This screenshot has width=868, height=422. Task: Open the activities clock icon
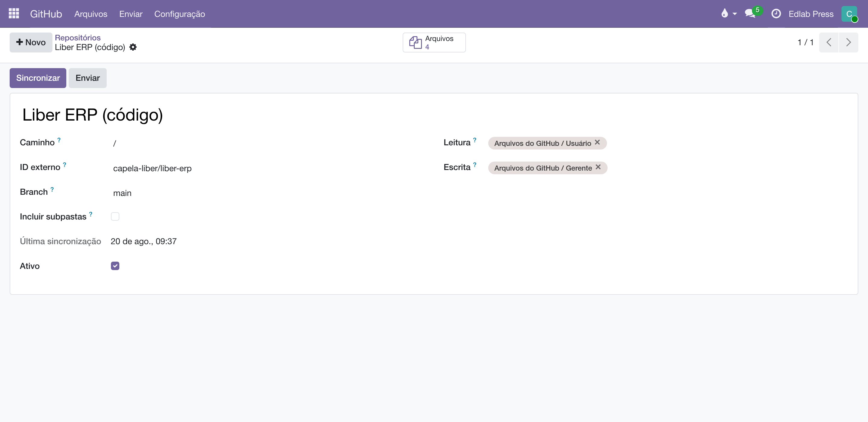click(776, 14)
